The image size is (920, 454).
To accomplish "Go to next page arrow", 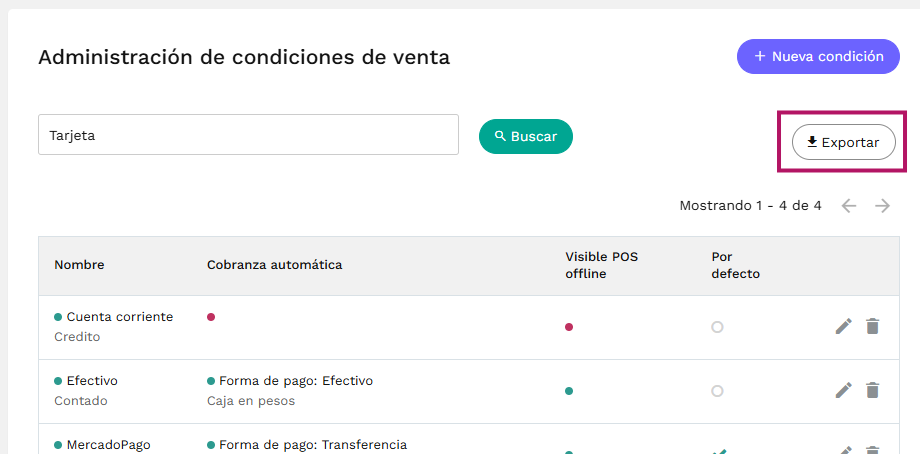I will pyautogui.click(x=882, y=206).
